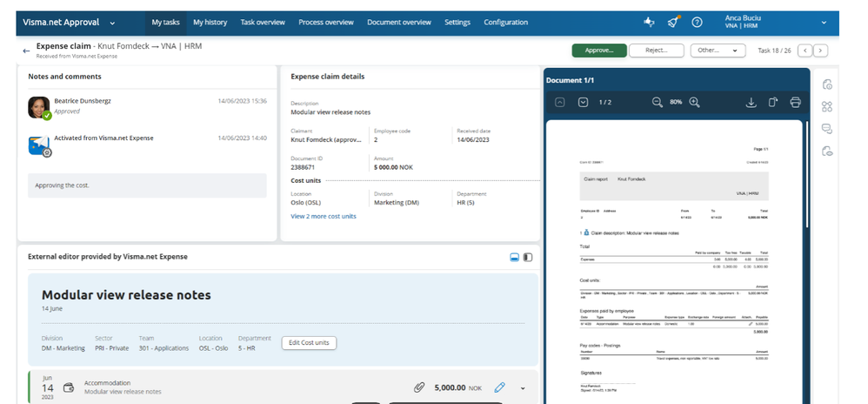The height and width of the screenshot is (404, 868).
Task: Click the 'PRI - Private' sector value
Action: pos(112,348)
